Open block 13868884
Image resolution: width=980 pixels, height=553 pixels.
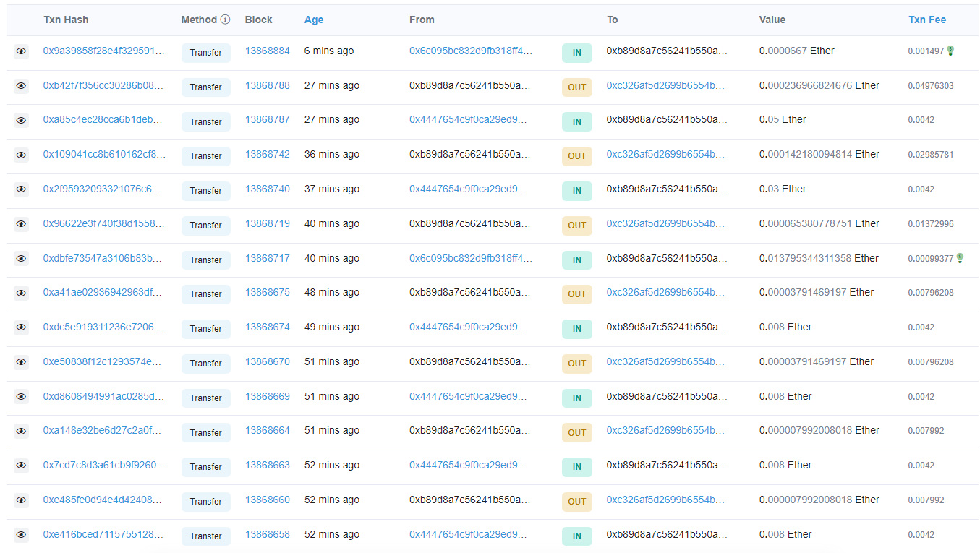coord(268,51)
